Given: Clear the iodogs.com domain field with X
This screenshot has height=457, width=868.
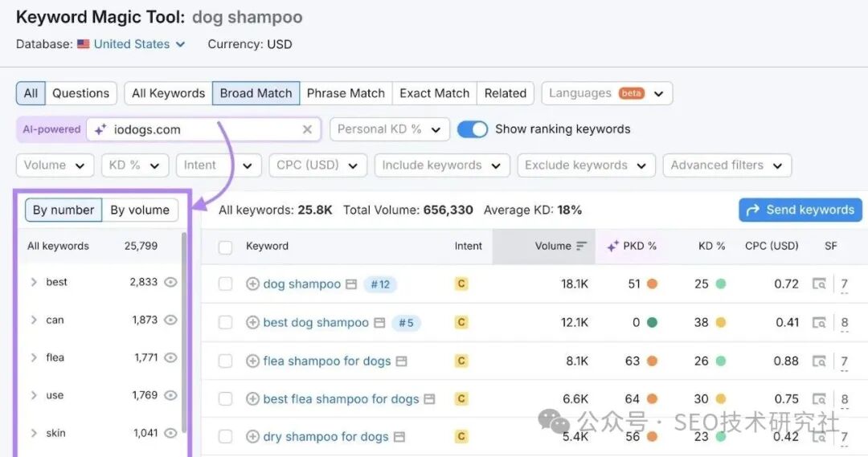Looking at the screenshot, I should click(x=307, y=129).
